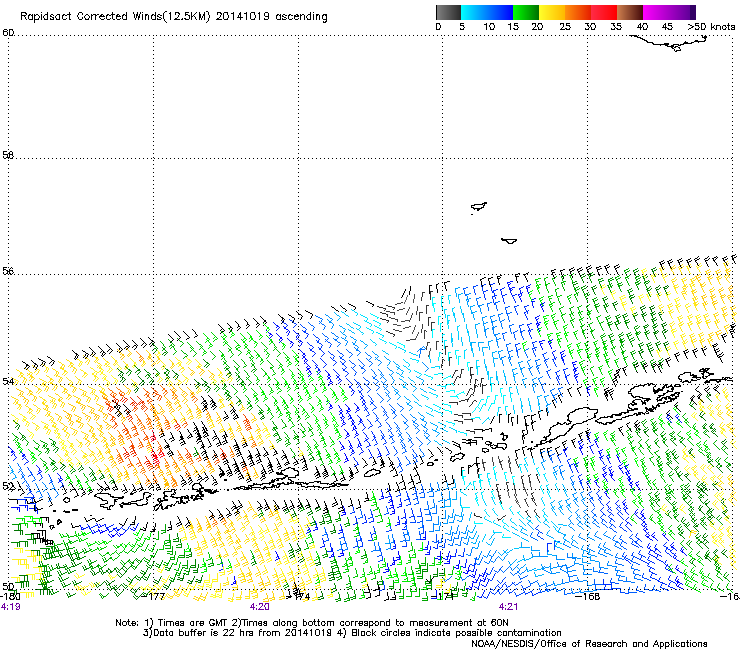Click the NOAA/NESDIS credit line
Screen dimensions: 740x650
click(x=589, y=644)
